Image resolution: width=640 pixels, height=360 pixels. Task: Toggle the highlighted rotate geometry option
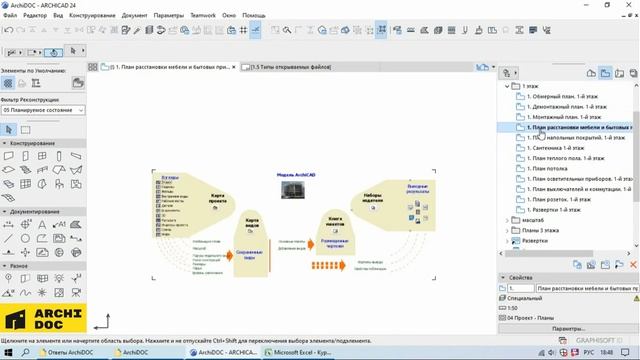pyautogui.click(x=53, y=52)
